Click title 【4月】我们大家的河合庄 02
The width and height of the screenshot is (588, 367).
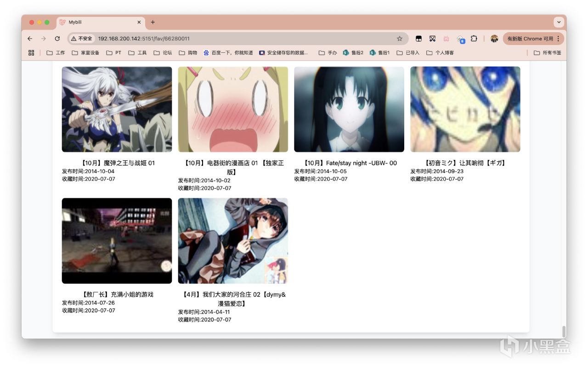click(233, 299)
